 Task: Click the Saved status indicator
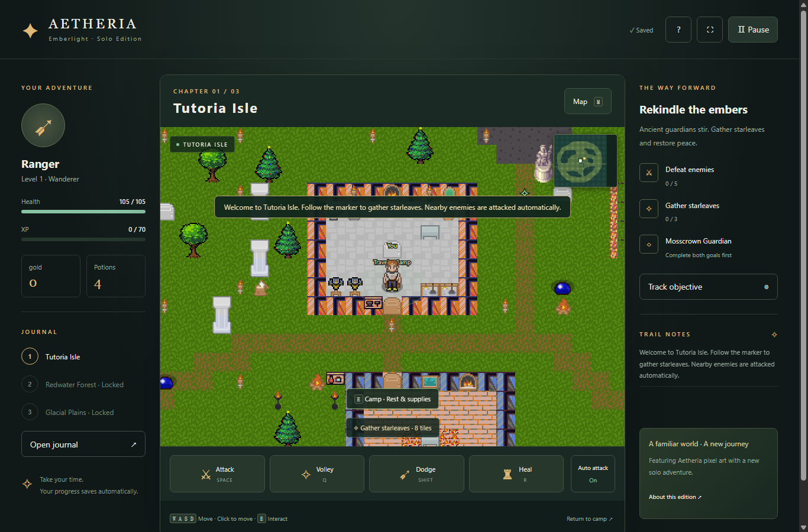tap(641, 30)
